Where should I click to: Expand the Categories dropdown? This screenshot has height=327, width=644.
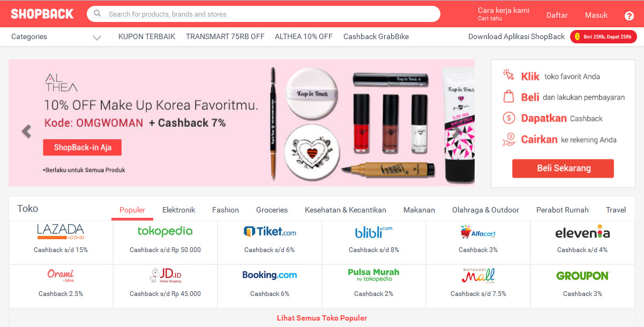tap(56, 37)
